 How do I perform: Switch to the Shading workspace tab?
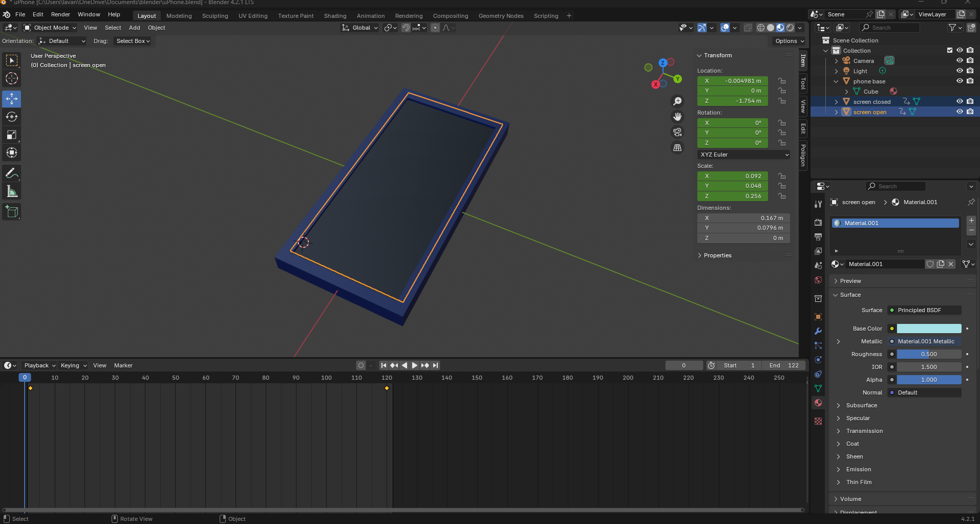click(335, 16)
